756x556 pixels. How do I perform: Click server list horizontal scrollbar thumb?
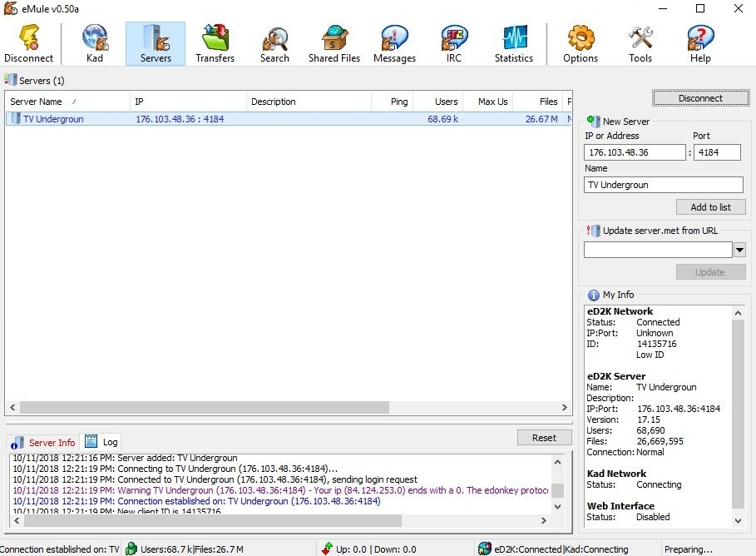205,407
